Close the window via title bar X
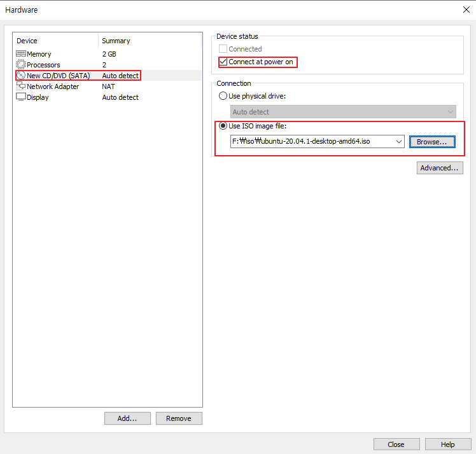This screenshot has width=476, height=454. 466,10
